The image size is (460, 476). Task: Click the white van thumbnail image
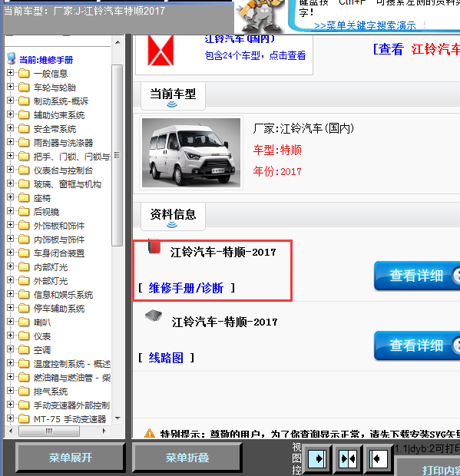191,153
